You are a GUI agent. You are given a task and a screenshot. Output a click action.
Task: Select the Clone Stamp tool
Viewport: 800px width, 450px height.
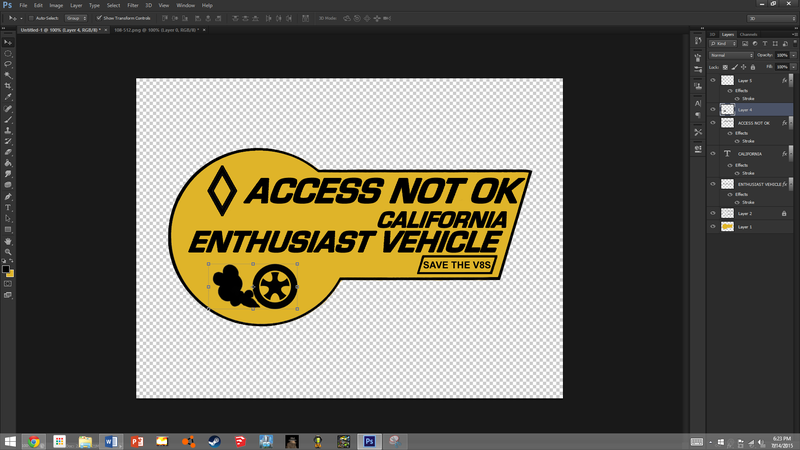tap(8, 131)
